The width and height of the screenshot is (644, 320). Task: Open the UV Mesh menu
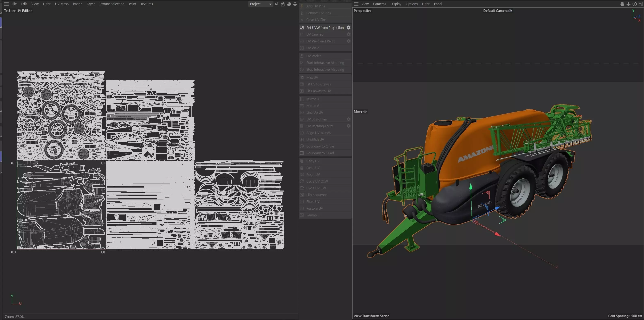coord(62,4)
